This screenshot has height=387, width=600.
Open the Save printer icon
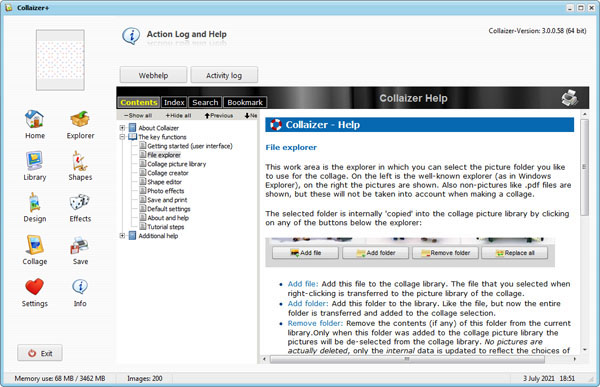[80, 245]
